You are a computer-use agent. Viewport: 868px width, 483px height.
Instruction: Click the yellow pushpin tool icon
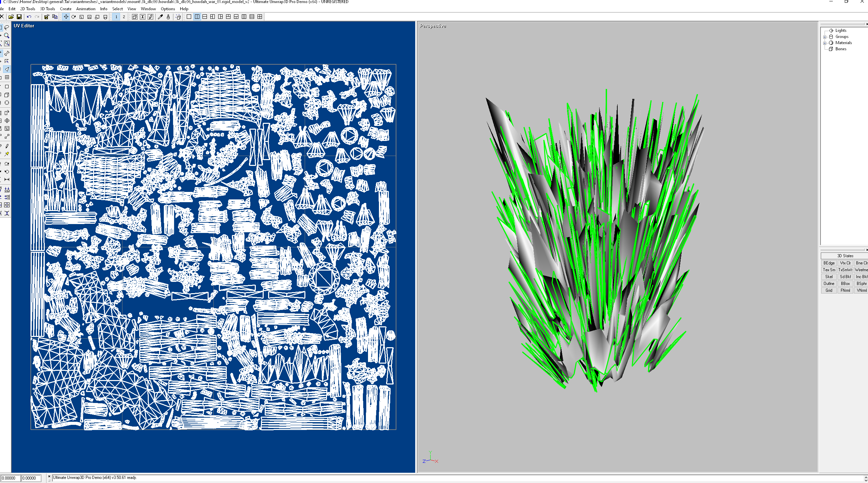(7, 154)
